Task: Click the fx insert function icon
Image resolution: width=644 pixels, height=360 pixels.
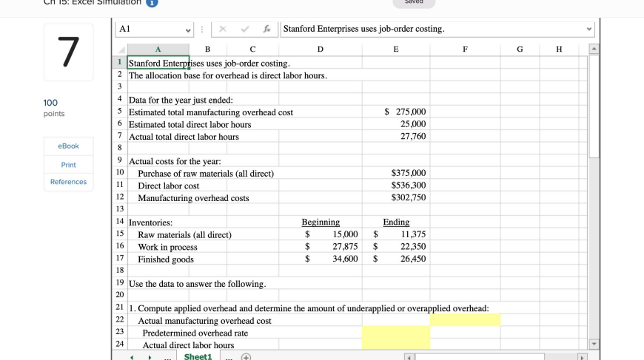Action: point(267,29)
